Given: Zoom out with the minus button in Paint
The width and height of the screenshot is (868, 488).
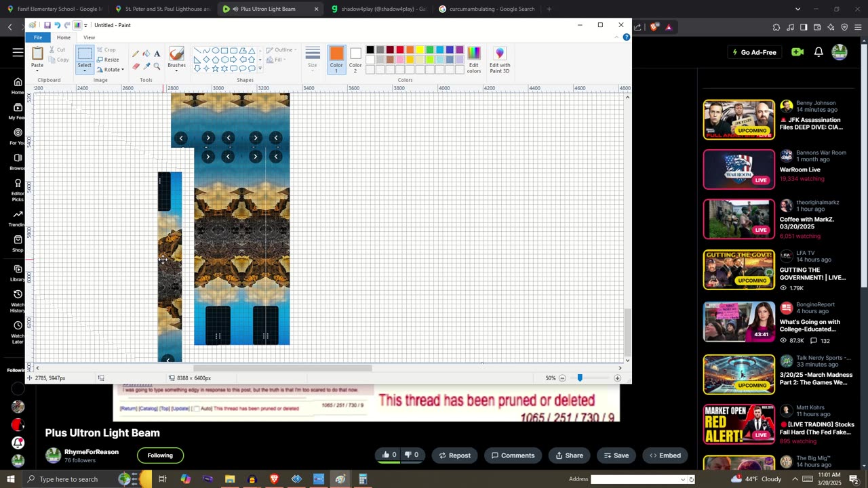Looking at the screenshot, I should pos(562,378).
